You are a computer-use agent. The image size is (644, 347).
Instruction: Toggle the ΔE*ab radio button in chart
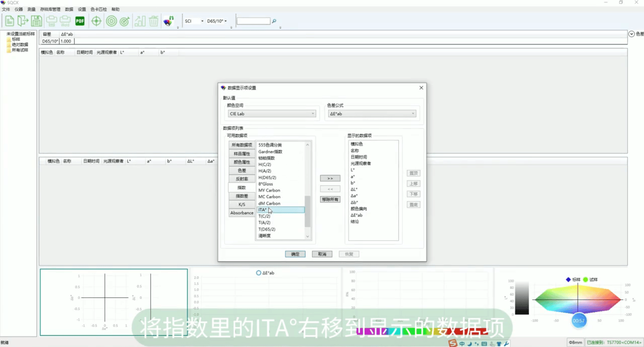coord(259,273)
